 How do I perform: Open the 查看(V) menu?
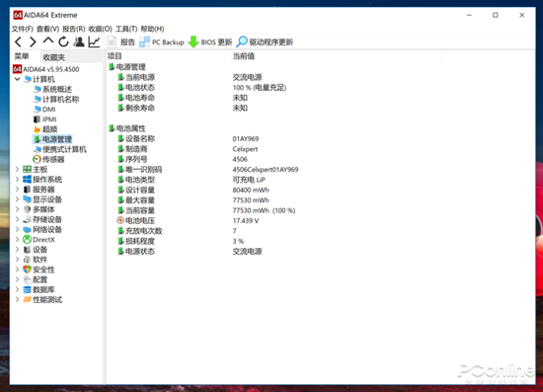pos(47,29)
